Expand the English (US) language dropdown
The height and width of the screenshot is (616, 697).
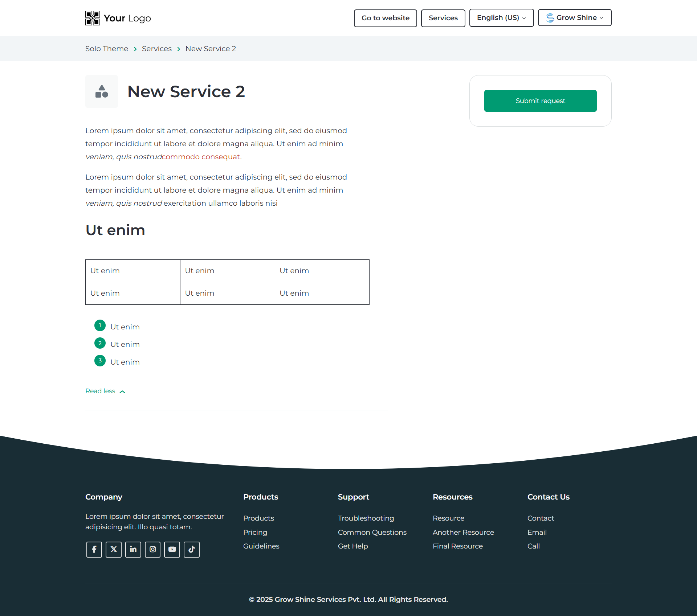501,18
